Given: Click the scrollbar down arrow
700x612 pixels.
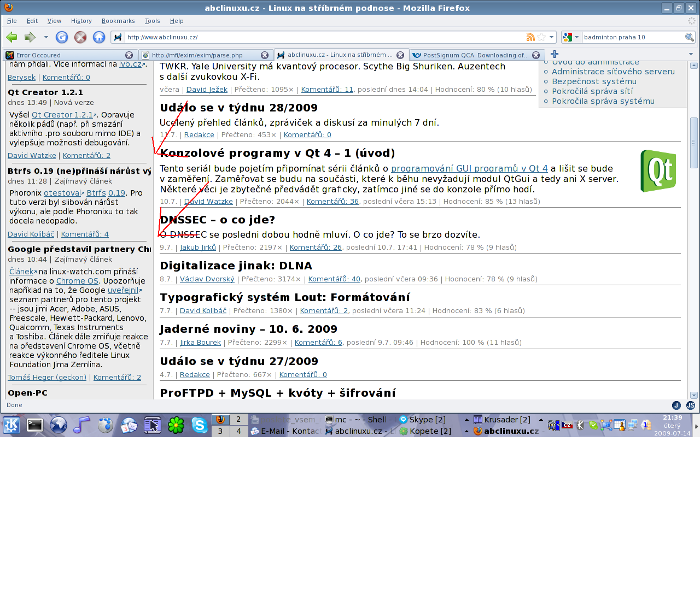Looking at the screenshot, I should pyautogui.click(x=694, y=395).
